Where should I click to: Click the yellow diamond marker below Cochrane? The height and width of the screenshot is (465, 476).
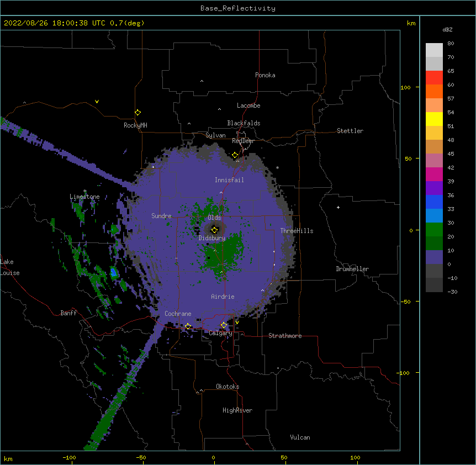coord(188,326)
